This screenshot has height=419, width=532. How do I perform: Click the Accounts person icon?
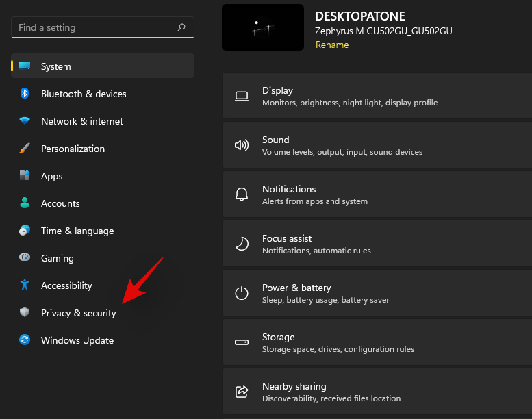pos(25,203)
